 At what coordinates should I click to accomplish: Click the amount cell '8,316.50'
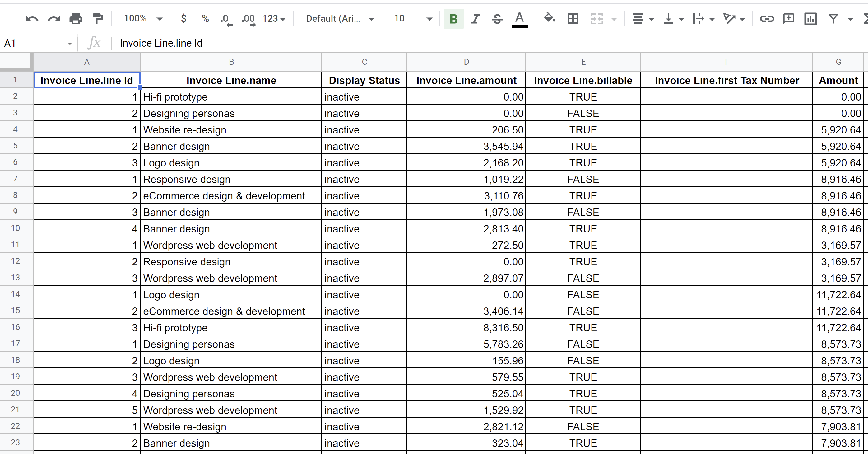(x=466, y=327)
